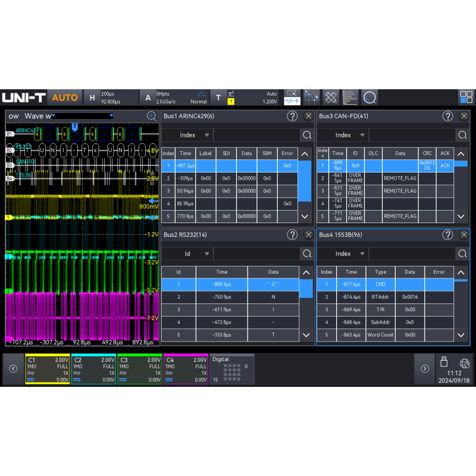Click the Bus1 search input field

[257, 135]
